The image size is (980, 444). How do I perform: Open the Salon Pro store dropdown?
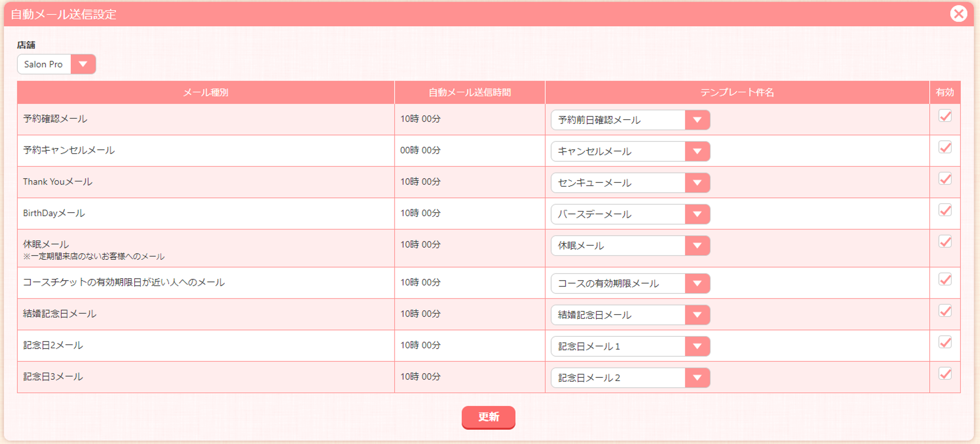[56, 64]
